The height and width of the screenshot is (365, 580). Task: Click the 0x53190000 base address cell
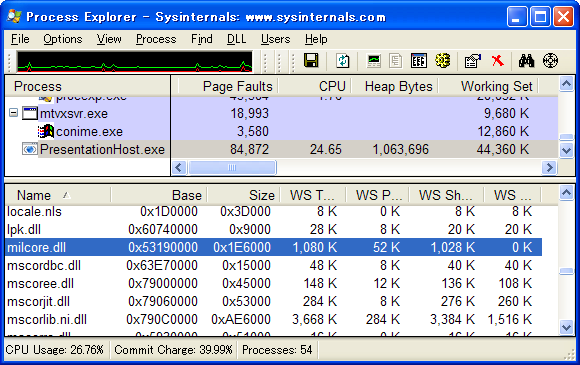click(163, 247)
